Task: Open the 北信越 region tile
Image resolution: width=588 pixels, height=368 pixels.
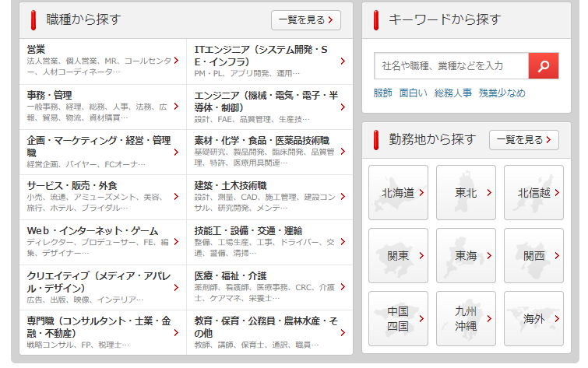Action: [533, 193]
